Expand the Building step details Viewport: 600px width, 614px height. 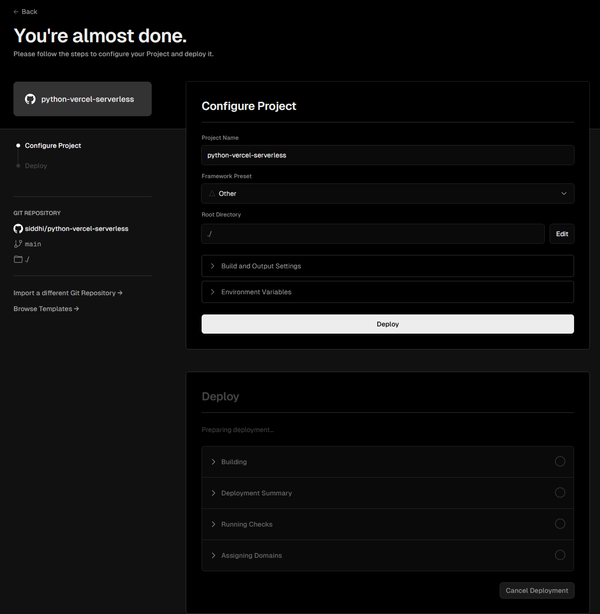(x=233, y=462)
